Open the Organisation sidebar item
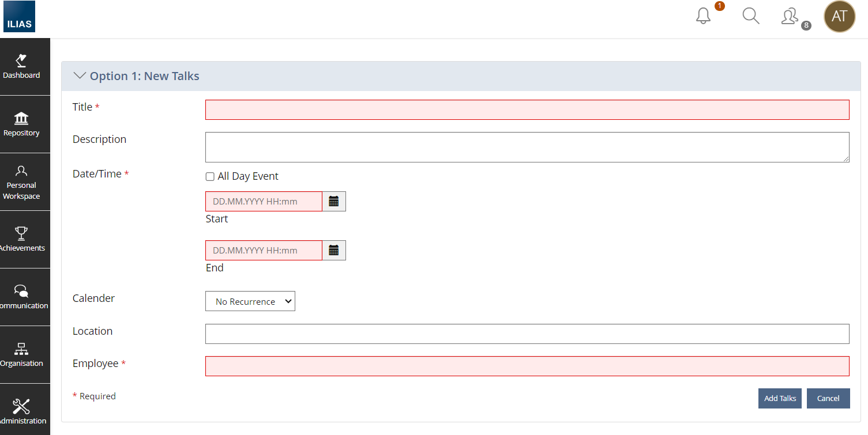Image resolution: width=868 pixels, height=435 pixels. pos(22,355)
